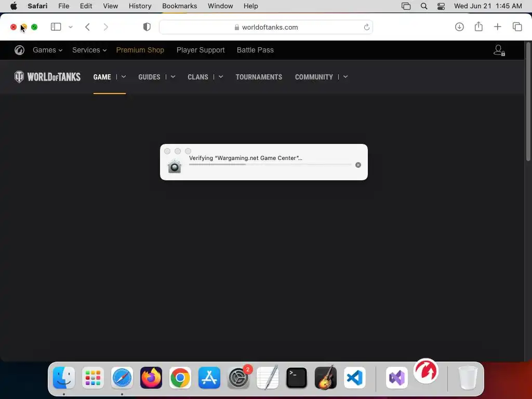Click the World of Tanks logo
Screen dimensions: 532x399
(47, 77)
